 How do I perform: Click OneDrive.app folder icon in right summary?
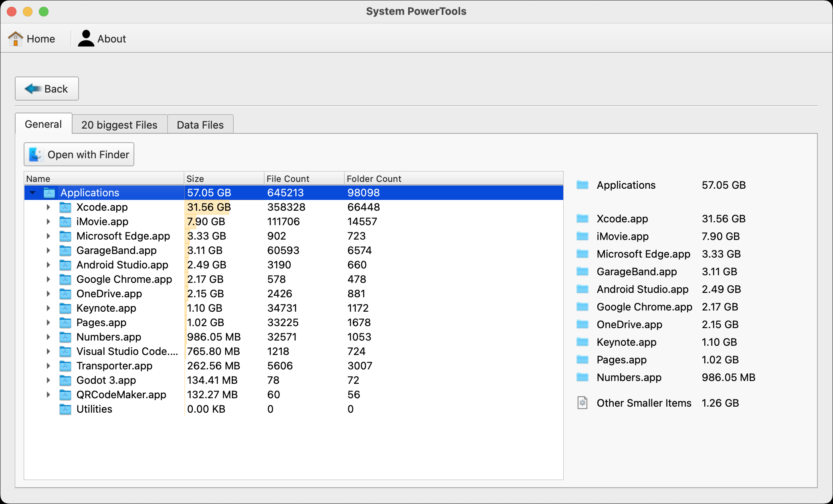point(582,324)
